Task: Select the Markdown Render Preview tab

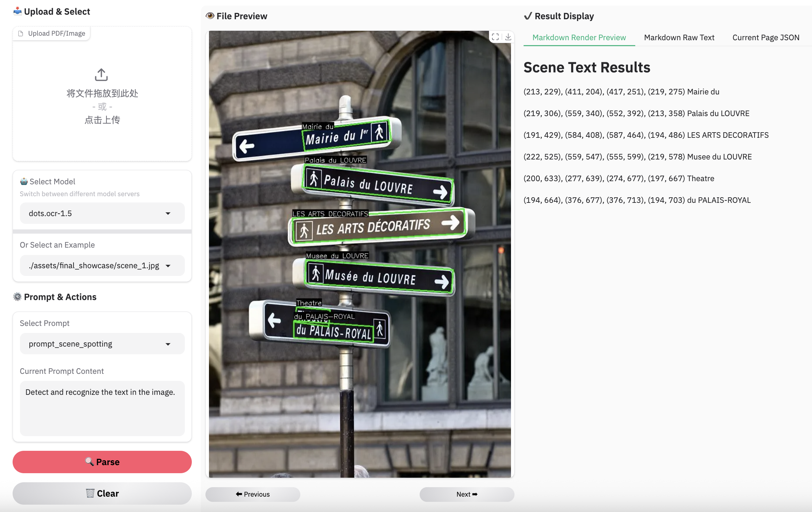Action: click(x=579, y=37)
